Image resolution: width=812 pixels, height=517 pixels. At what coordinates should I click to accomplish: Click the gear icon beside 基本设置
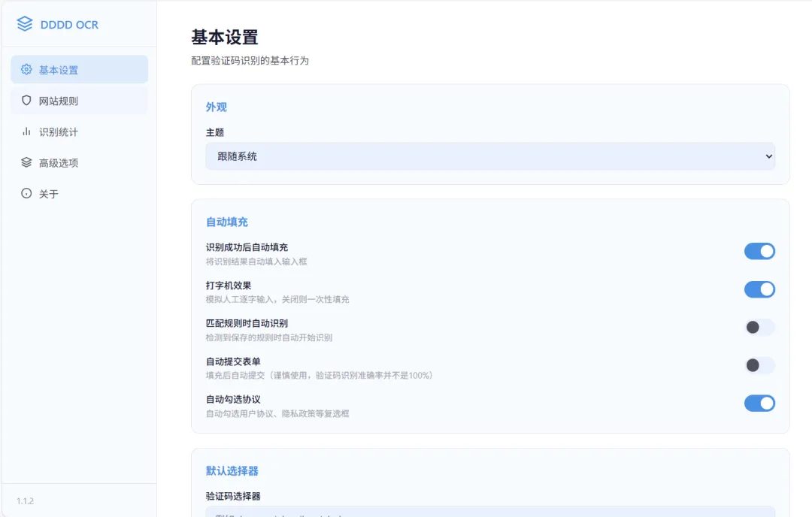click(x=26, y=69)
